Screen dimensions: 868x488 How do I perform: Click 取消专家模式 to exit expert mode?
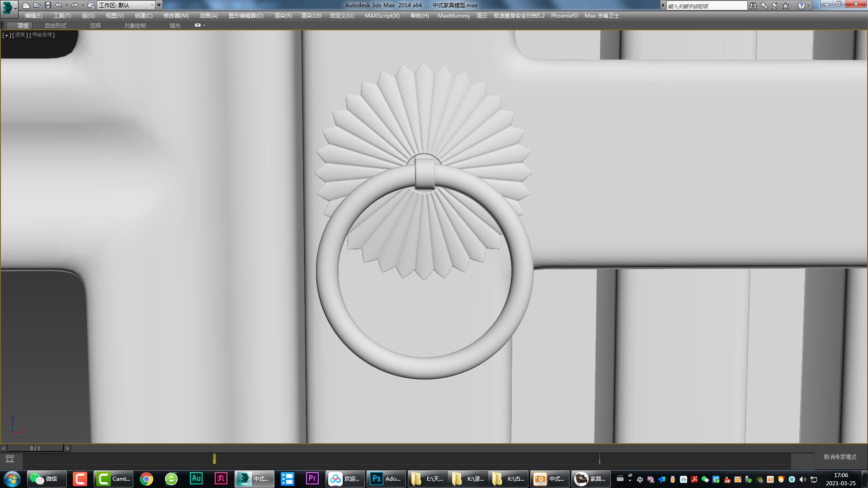click(x=840, y=457)
